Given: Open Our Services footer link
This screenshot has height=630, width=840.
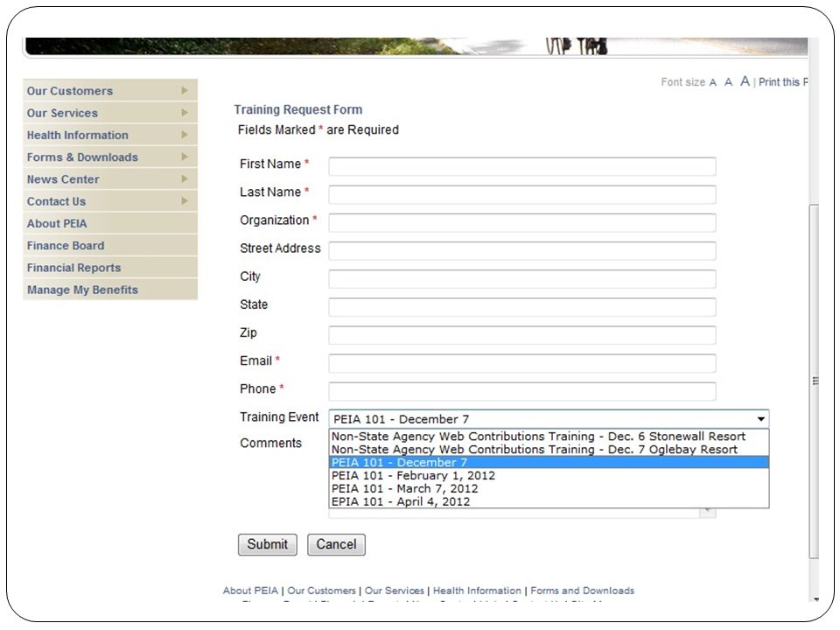Looking at the screenshot, I should (395, 591).
